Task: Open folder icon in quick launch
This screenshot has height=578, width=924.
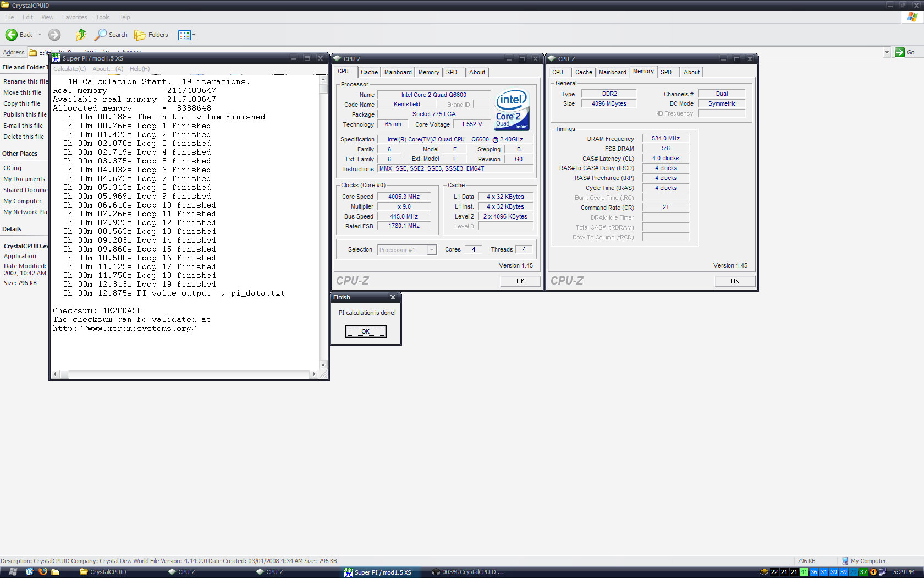Action: click(x=55, y=572)
